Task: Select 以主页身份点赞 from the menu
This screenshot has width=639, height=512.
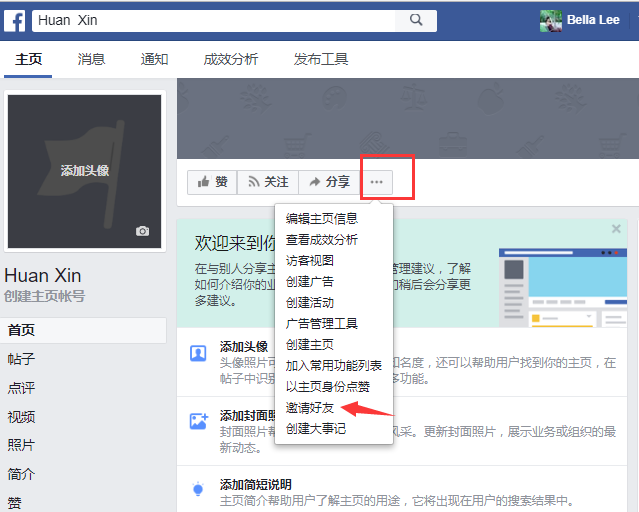Action: click(328, 387)
